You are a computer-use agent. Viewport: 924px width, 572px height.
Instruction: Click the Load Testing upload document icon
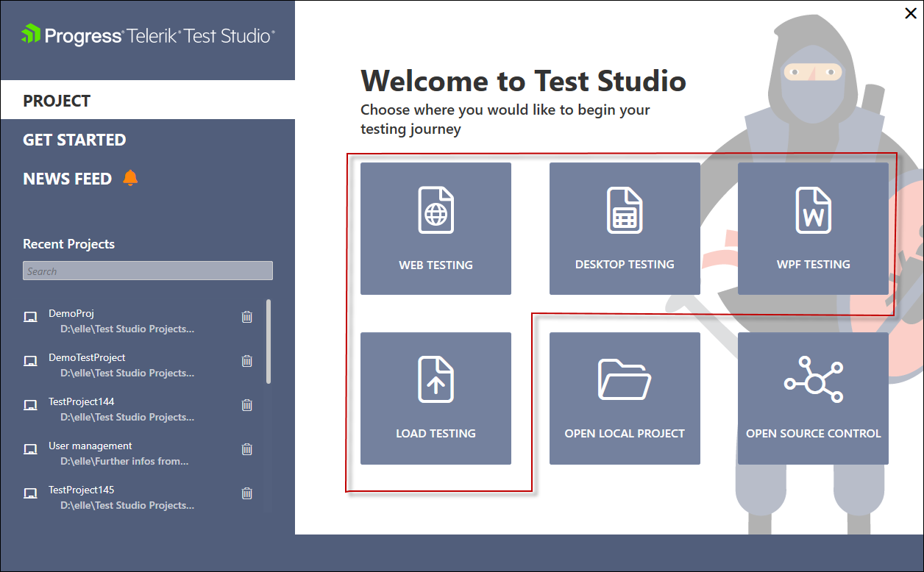(x=436, y=379)
